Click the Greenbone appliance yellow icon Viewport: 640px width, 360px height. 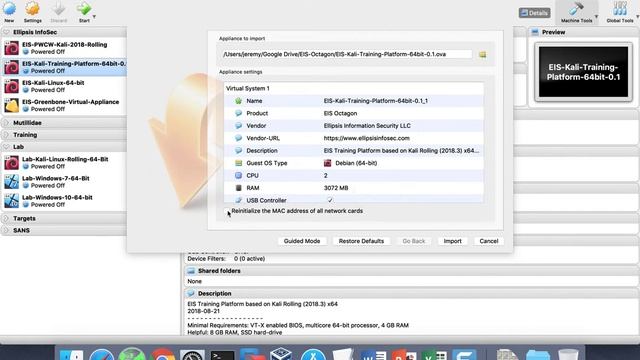[x=11, y=105]
